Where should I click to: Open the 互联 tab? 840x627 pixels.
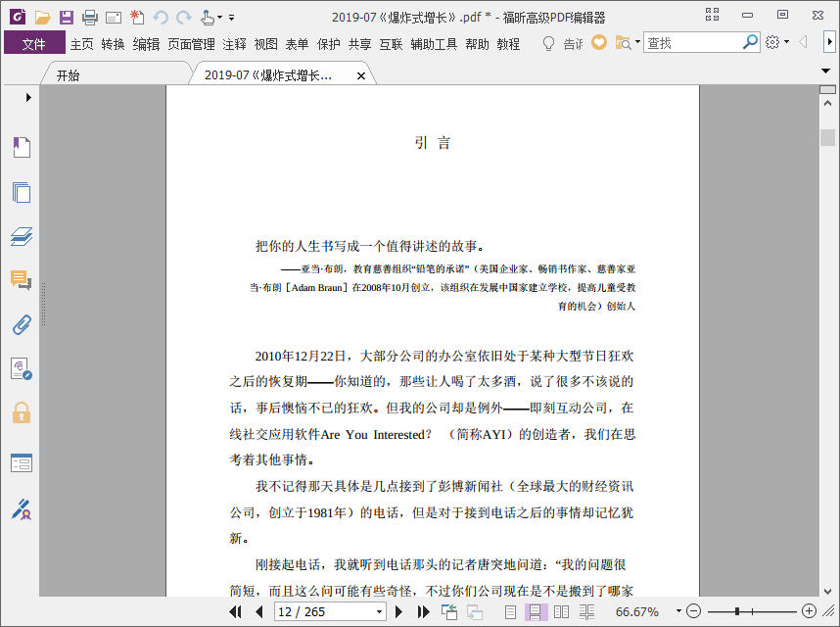(391, 44)
